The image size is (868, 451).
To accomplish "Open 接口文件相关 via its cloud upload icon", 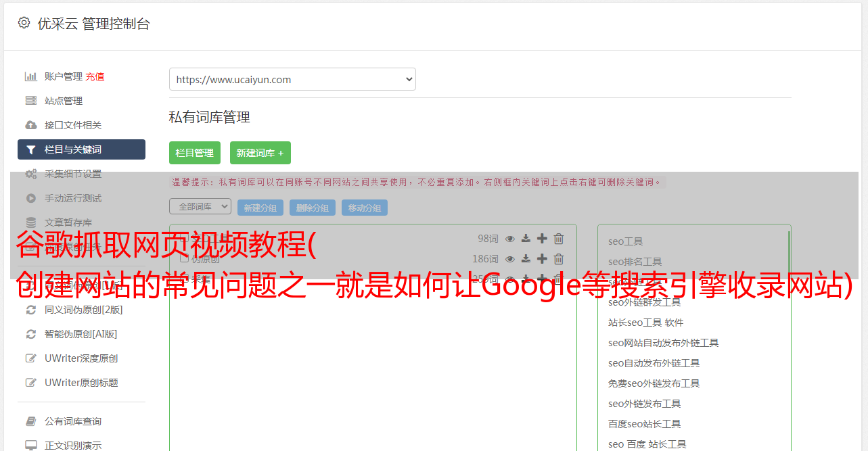I will [x=31, y=125].
